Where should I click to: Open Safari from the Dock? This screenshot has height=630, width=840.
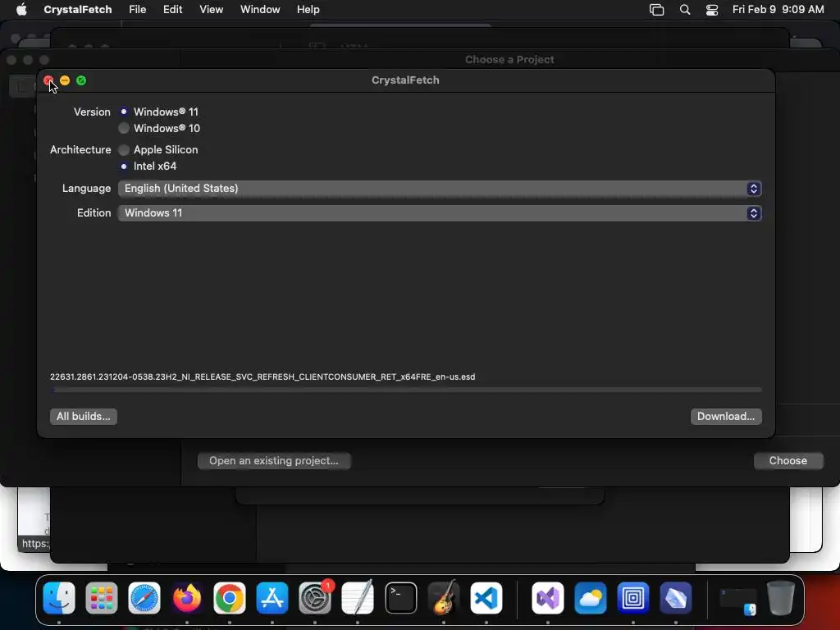[x=144, y=598]
